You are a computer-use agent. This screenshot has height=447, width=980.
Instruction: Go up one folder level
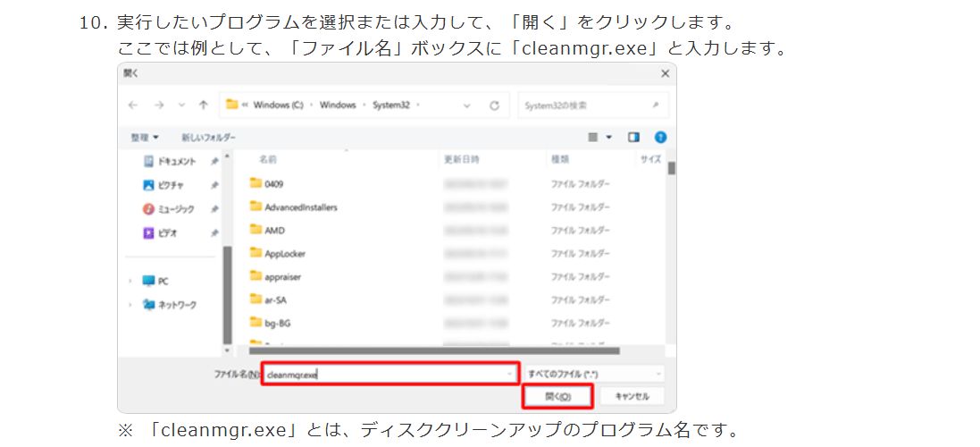(203, 105)
